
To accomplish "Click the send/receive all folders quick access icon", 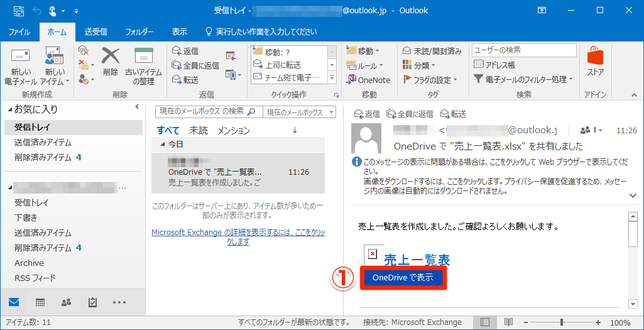I will (19, 11).
